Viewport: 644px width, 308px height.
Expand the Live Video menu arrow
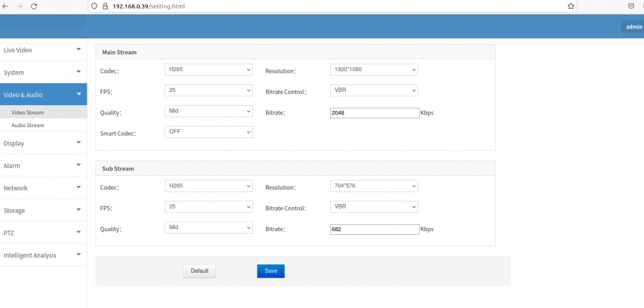point(79,49)
